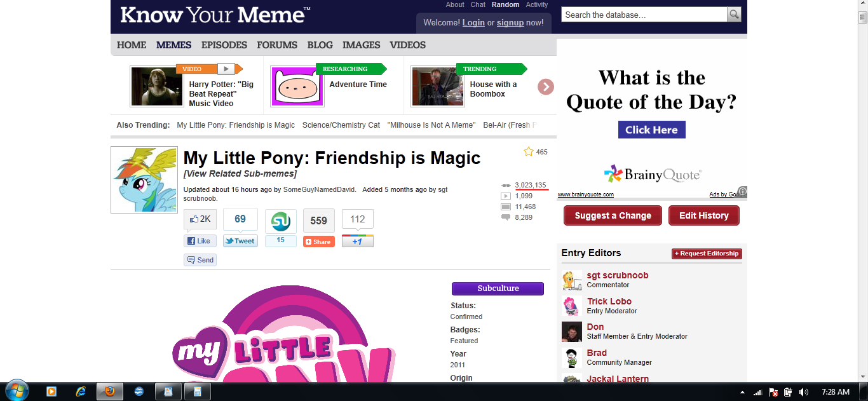Focus the Search the database field

644,15
